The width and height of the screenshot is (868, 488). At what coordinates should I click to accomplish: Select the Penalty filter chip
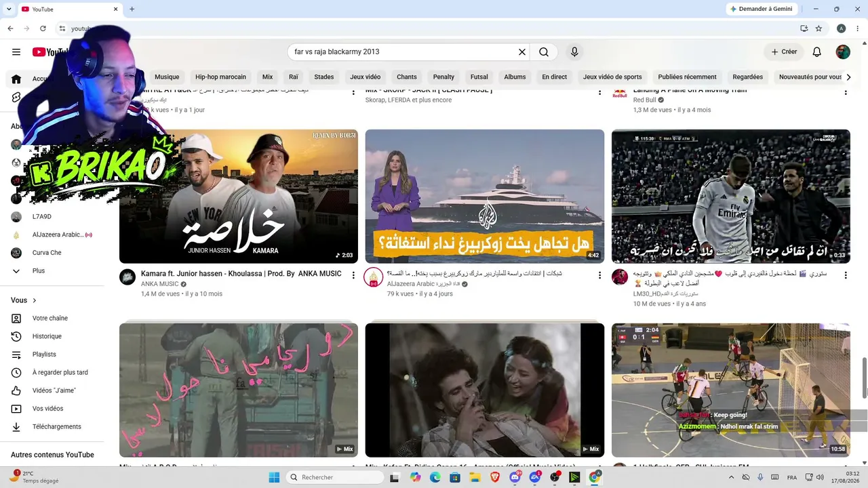tap(443, 77)
